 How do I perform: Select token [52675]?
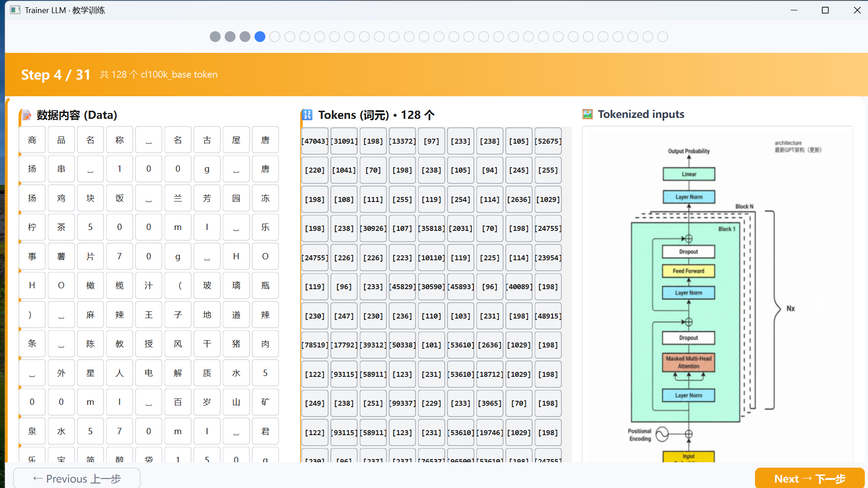coord(548,141)
